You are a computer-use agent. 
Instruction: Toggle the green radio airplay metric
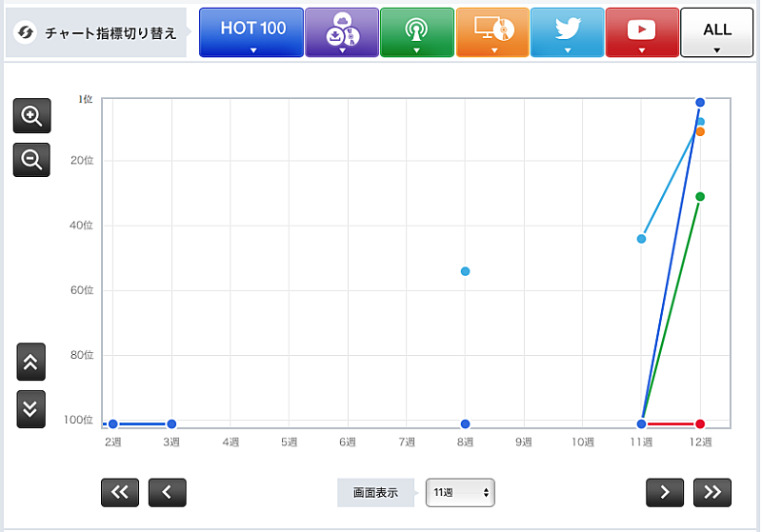coord(416,33)
